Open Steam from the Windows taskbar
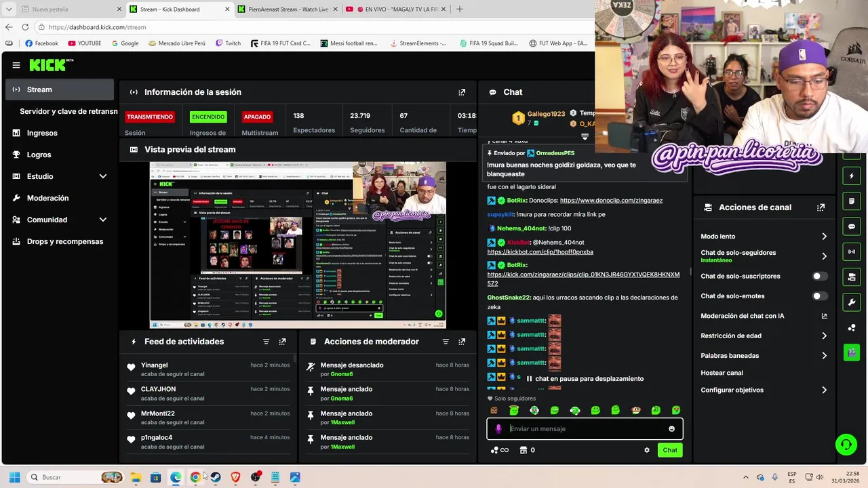 tap(216, 477)
